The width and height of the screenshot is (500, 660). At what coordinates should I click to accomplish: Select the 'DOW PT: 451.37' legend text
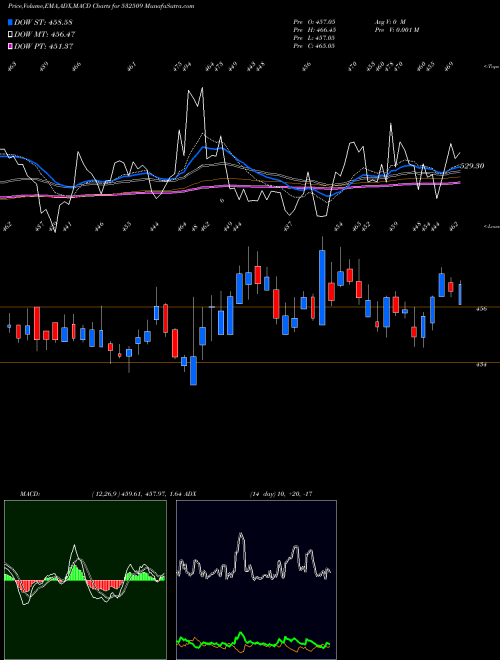tap(44, 46)
